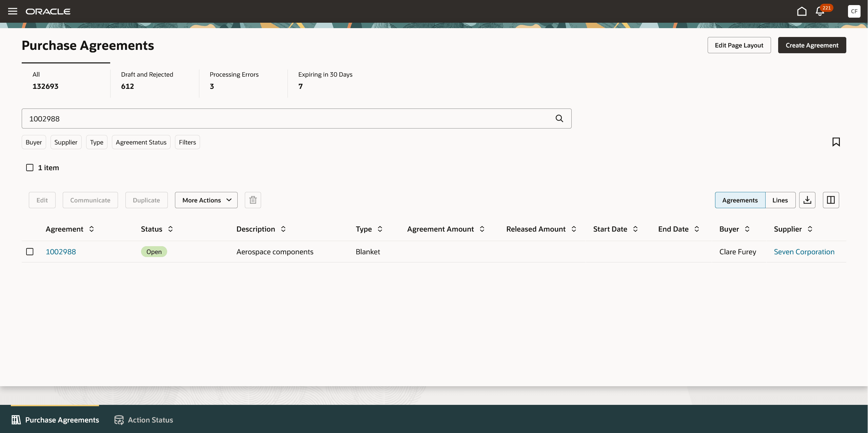Open notifications bell with 221 badge
The image size is (868, 433).
(820, 12)
